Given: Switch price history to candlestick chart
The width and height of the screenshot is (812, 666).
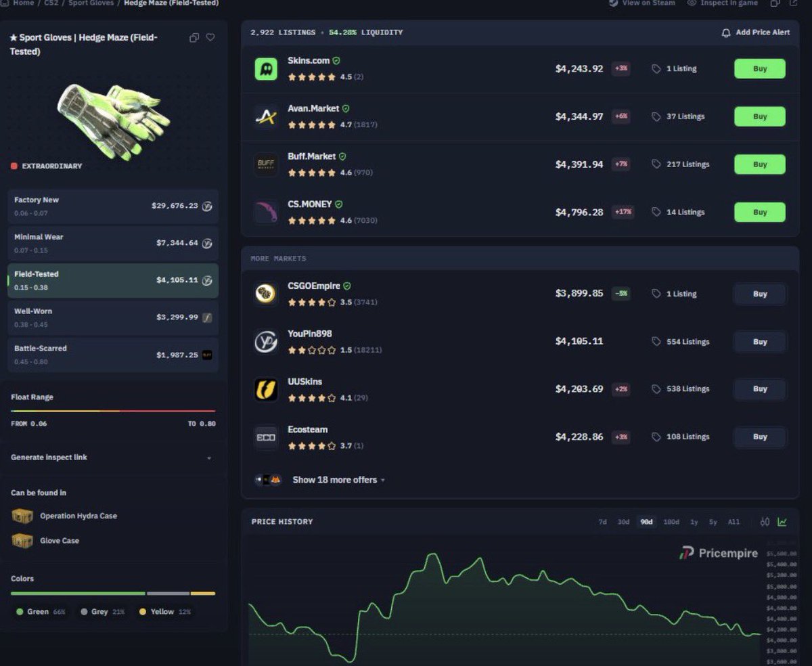Looking at the screenshot, I should (x=765, y=522).
